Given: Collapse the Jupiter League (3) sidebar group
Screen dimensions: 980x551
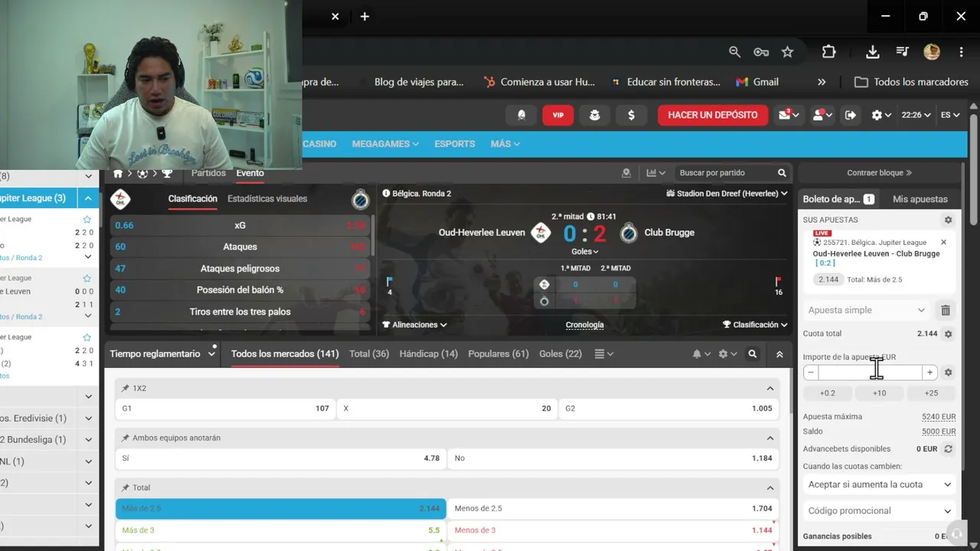Looking at the screenshot, I should [88, 198].
